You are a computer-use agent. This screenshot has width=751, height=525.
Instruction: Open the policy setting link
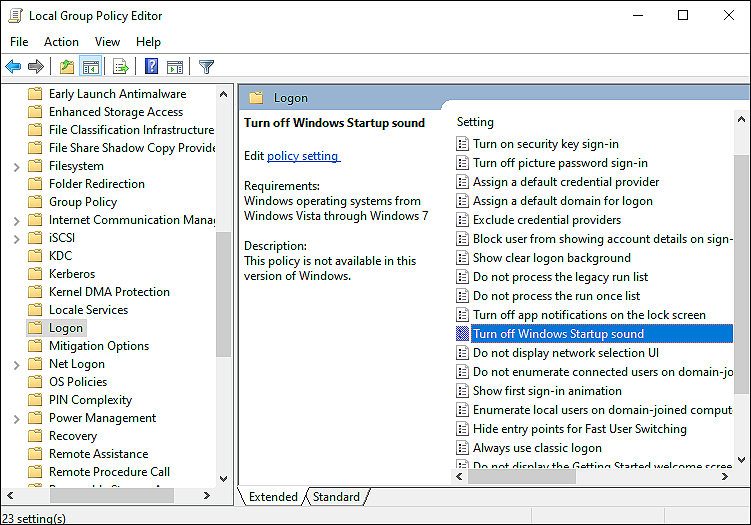coord(304,156)
